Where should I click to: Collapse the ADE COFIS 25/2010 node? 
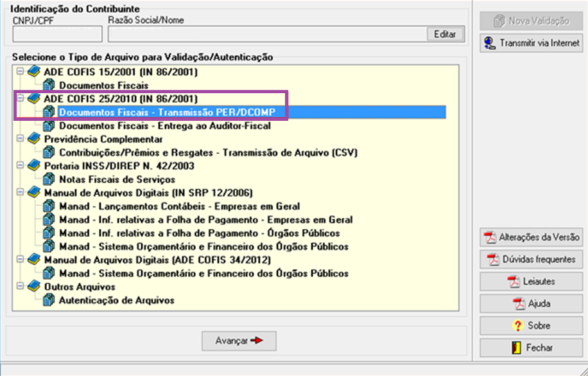(21, 98)
